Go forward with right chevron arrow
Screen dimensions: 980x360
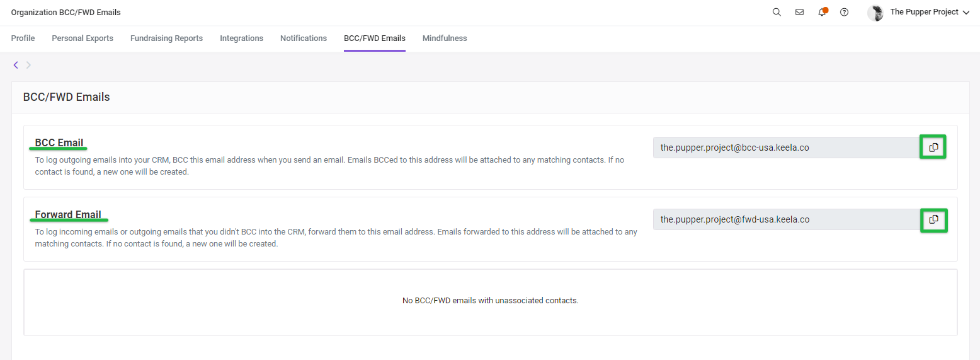pyautogui.click(x=28, y=65)
